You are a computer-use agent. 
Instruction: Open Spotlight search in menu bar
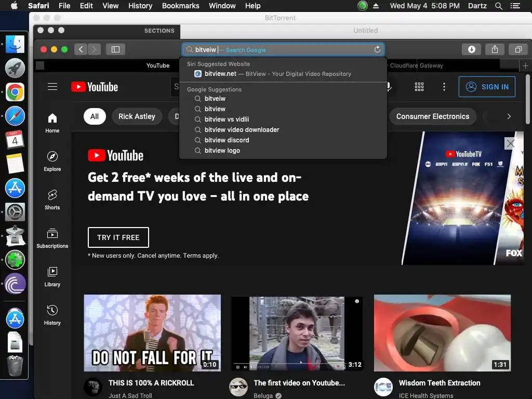498,6
